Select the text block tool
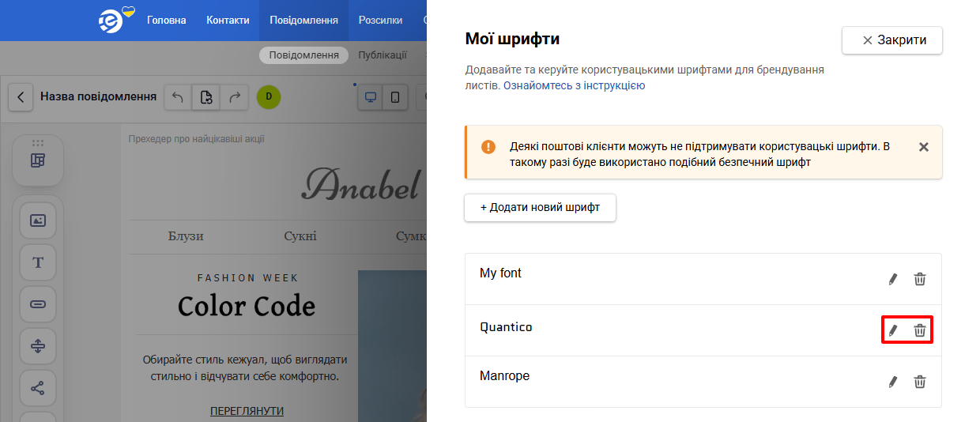The width and height of the screenshot is (980, 422). 38,262
